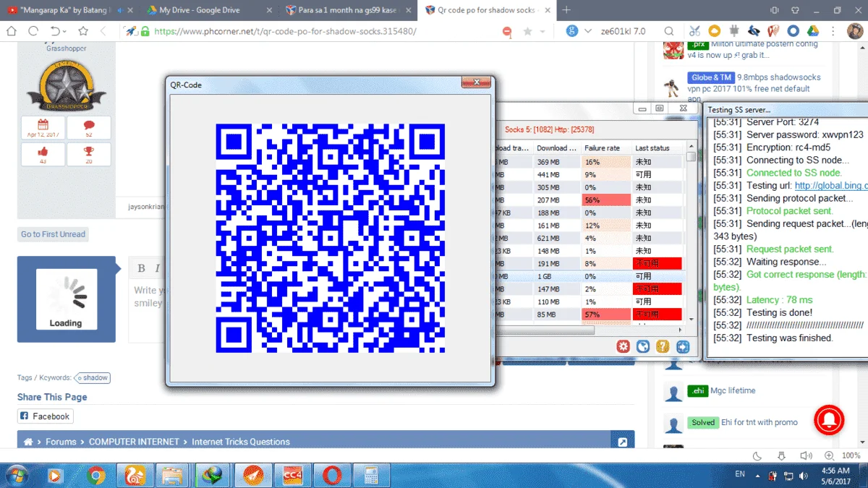
Task: Open dropdown arrow next to undo icon
Action: pyautogui.click(x=65, y=32)
